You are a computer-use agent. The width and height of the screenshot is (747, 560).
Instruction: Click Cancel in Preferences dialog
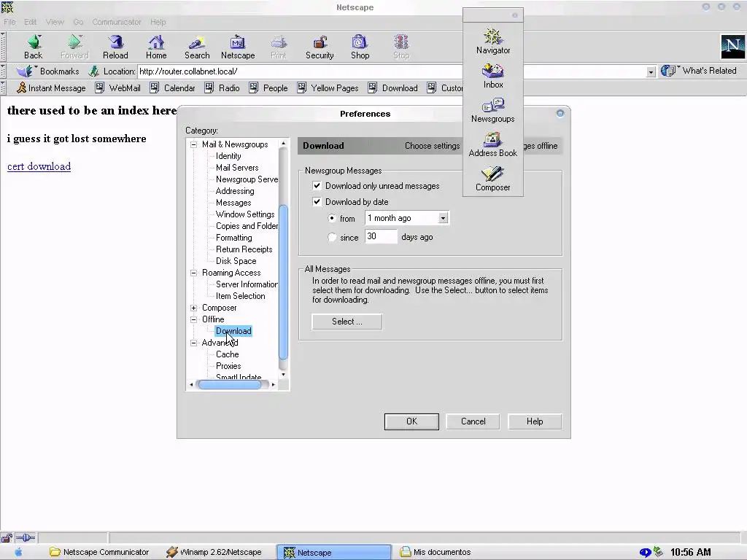click(x=473, y=421)
